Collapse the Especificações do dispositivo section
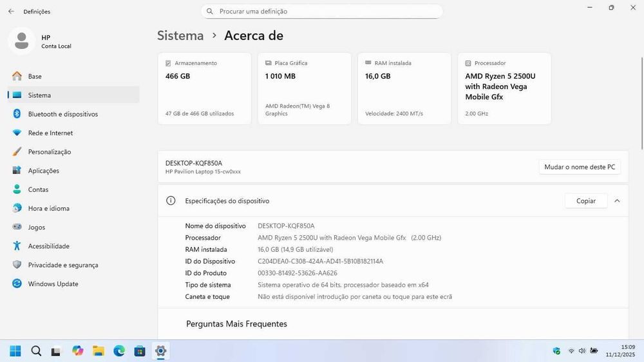Screen dimensions: 644x362 617,201
